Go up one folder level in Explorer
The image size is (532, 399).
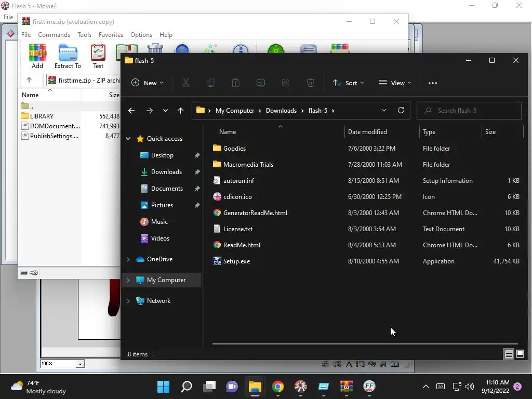click(180, 111)
